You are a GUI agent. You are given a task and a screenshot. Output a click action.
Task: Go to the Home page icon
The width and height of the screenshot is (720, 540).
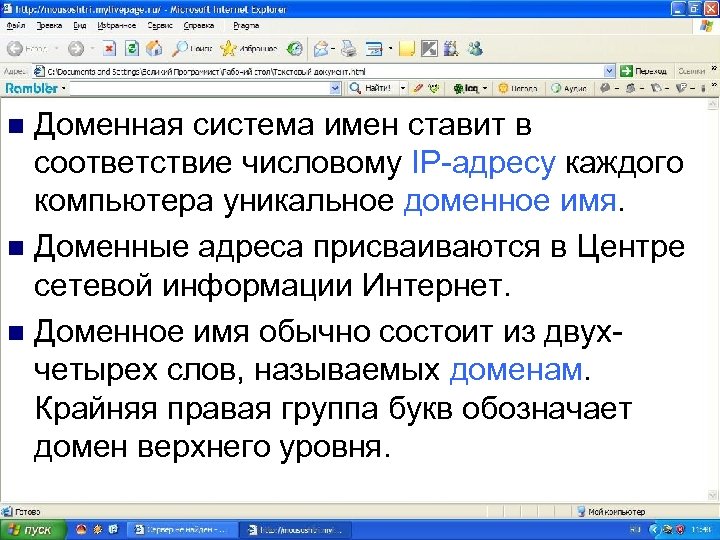coord(154,48)
